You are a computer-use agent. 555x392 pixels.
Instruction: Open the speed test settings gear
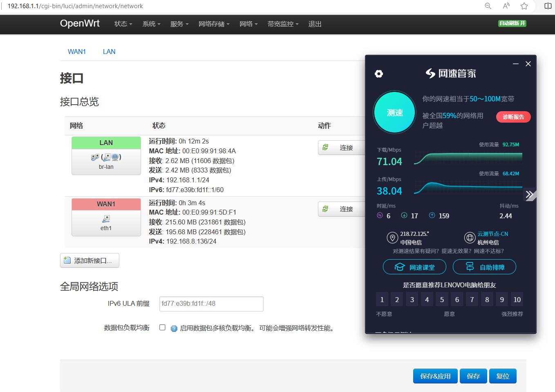click(379, 74)
